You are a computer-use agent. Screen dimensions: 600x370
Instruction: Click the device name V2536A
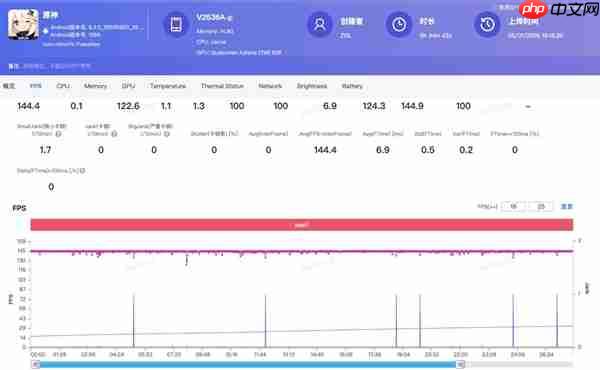(214, 18)
